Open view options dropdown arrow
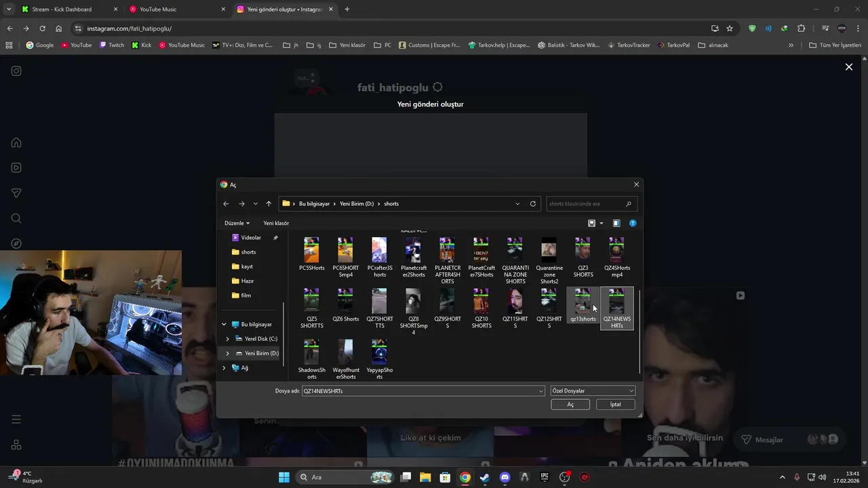The width and height of the screenshot is (868, 488). (601, 223)
